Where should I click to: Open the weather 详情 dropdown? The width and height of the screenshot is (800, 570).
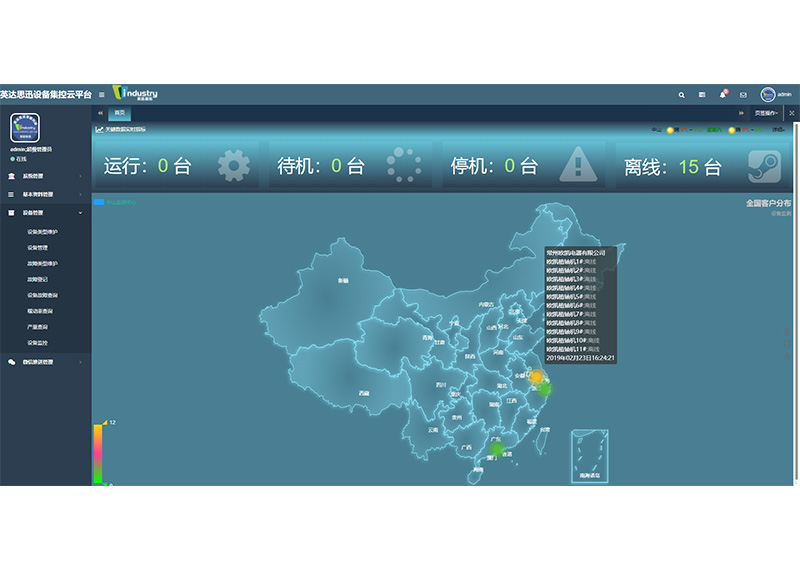(x=778, y=130)
